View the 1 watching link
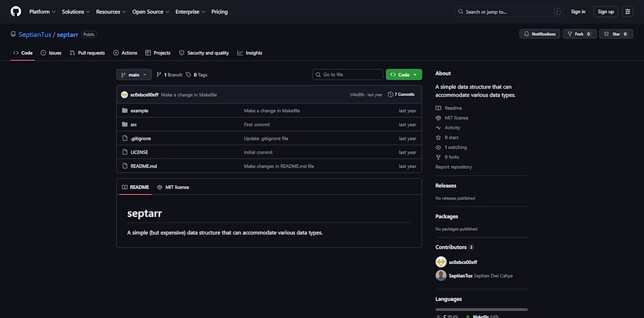This screenshot has height=318, width=644. [451, 148]
